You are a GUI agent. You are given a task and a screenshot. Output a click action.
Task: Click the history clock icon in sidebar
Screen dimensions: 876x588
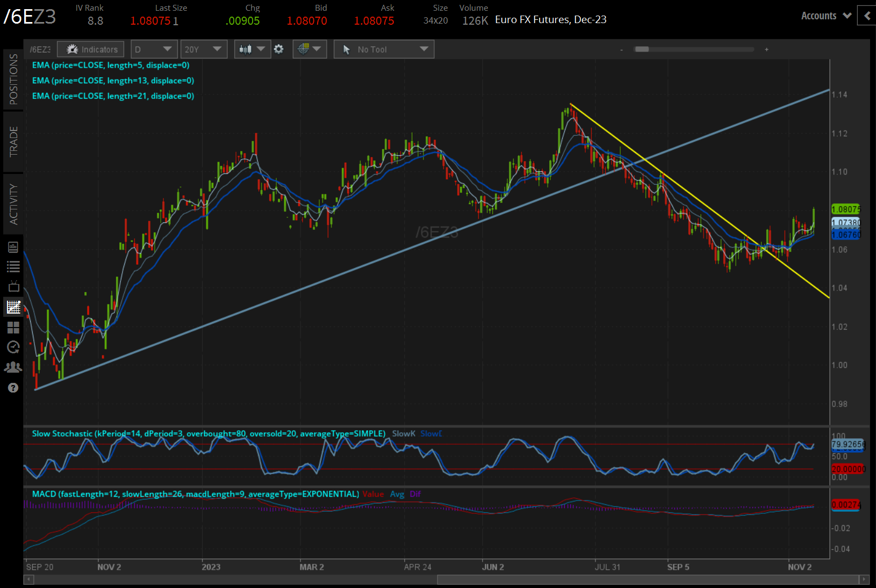click(13, 347)
